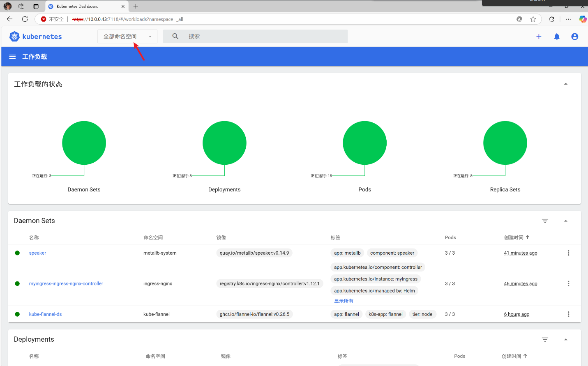The height and width of the screenshot is (366, 588).
Task: Open myingress-ingress-nginx-controller daemon set
Action: pos(66,283)
